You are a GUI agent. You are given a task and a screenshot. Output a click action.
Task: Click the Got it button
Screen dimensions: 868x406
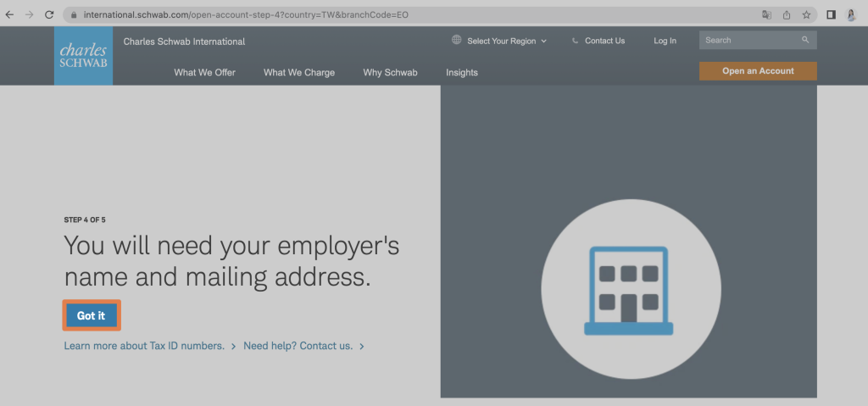91,315
